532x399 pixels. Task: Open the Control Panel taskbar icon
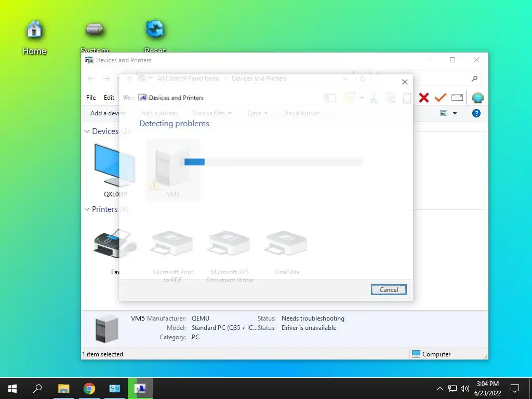coord(115,389)
